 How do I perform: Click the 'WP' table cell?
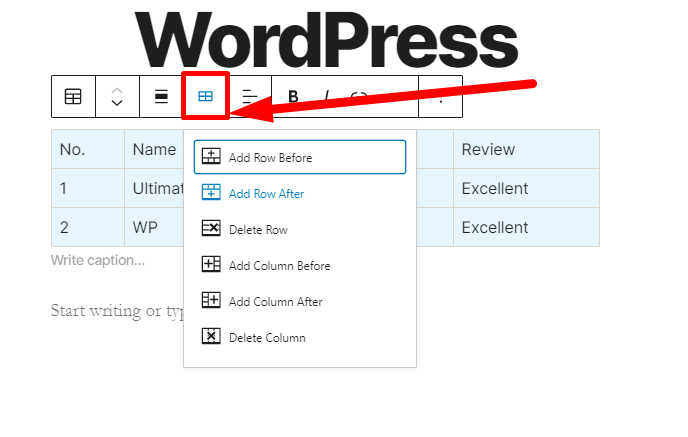click(154, 227)
